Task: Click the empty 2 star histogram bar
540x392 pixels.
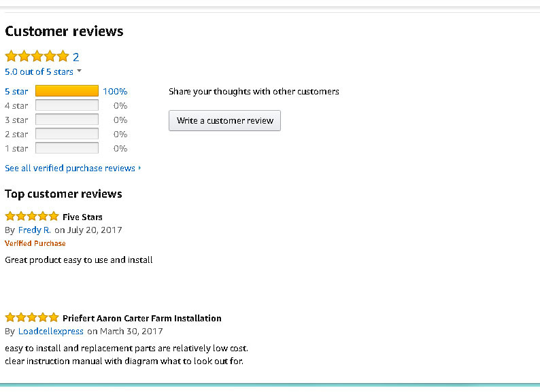Action: click(67, 134)
